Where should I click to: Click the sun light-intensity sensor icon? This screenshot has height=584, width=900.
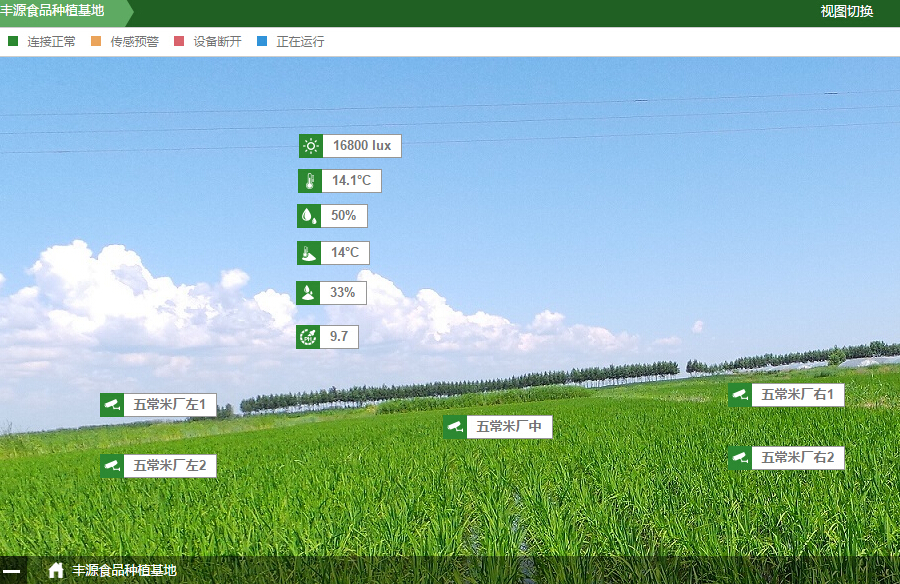[311, 146]
